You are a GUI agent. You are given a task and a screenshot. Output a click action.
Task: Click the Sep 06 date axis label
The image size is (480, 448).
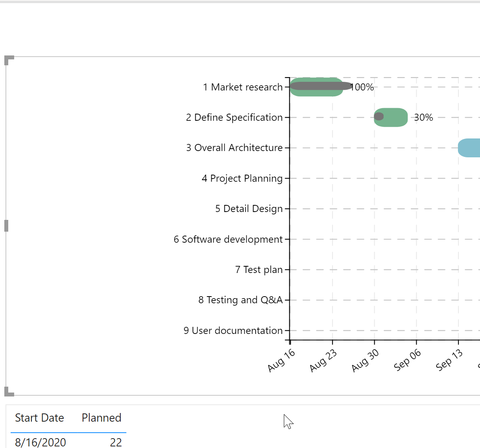pos(407,360)
